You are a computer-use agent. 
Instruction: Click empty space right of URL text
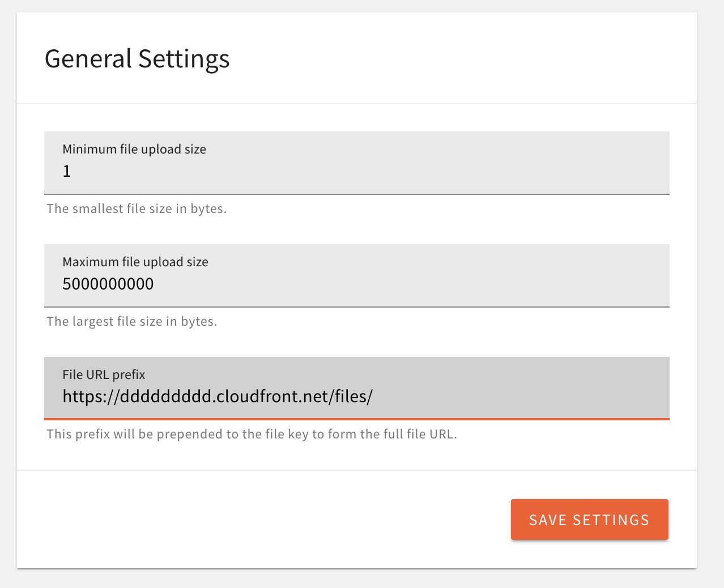pos(521,396)
